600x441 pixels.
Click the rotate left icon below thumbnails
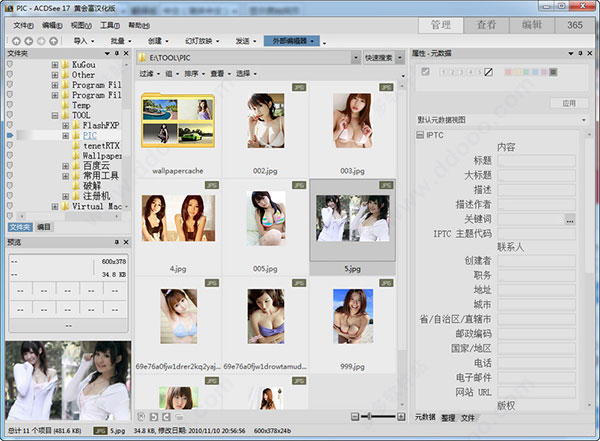click(153, 417)
